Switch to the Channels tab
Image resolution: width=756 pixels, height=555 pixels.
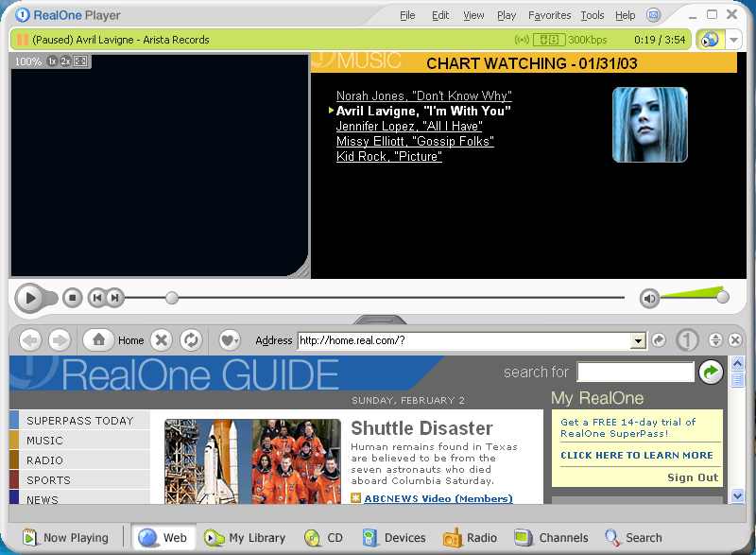[552, 537]
